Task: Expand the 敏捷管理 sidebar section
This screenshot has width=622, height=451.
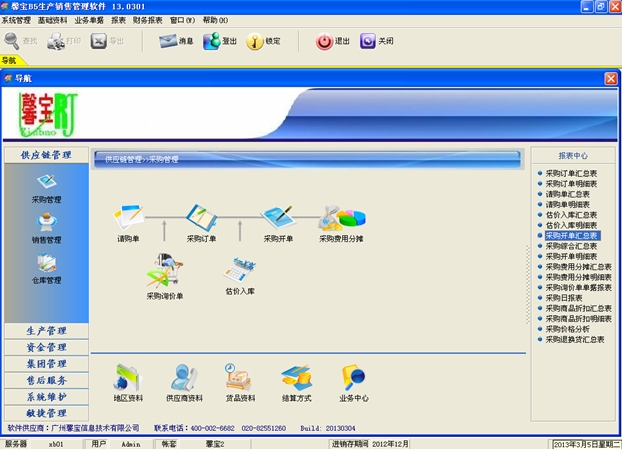Action: click(x=46, y=413)
